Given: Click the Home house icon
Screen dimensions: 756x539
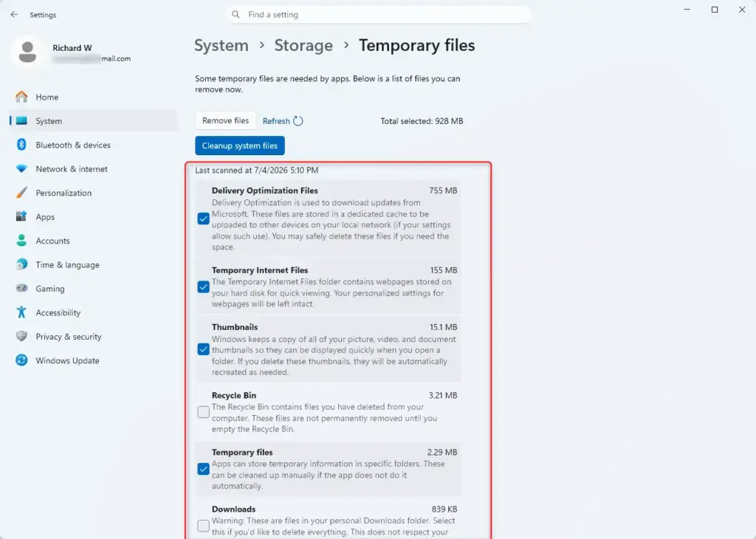Looking at the screenshot, I should point(21,97).
